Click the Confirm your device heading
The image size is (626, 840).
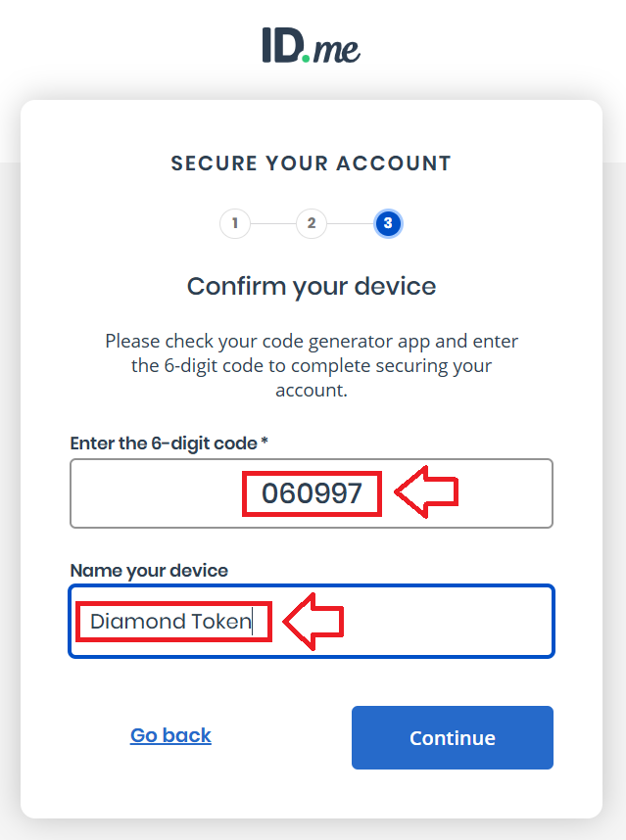tap(311, 286)
